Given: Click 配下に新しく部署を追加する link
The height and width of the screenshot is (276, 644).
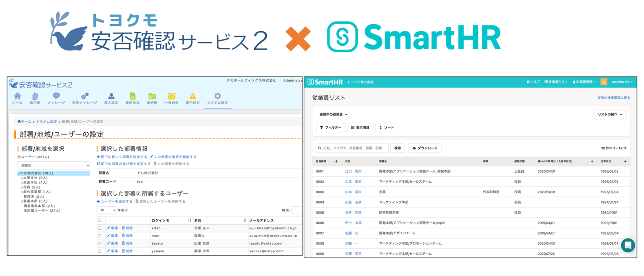Looking at the screenshot, I should pyautogui.click(x=122, y=156).
